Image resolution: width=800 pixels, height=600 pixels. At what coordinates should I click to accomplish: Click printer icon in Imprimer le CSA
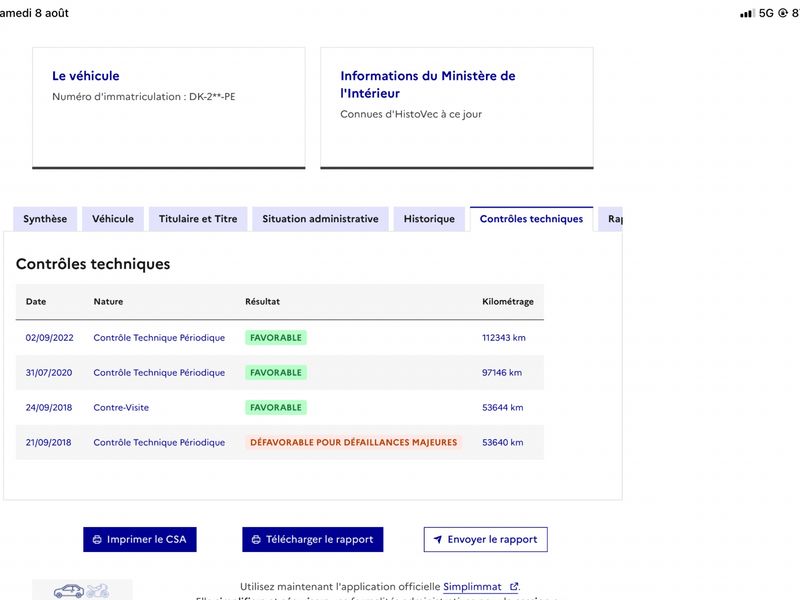pos(97,539)
